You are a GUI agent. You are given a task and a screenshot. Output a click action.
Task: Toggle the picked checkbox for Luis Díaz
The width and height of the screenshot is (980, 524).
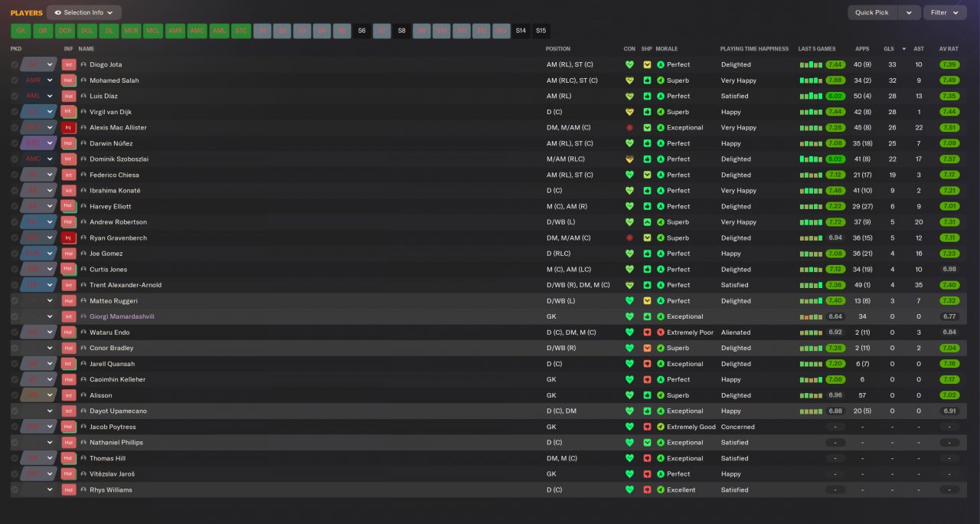click(x=15, y=96)
